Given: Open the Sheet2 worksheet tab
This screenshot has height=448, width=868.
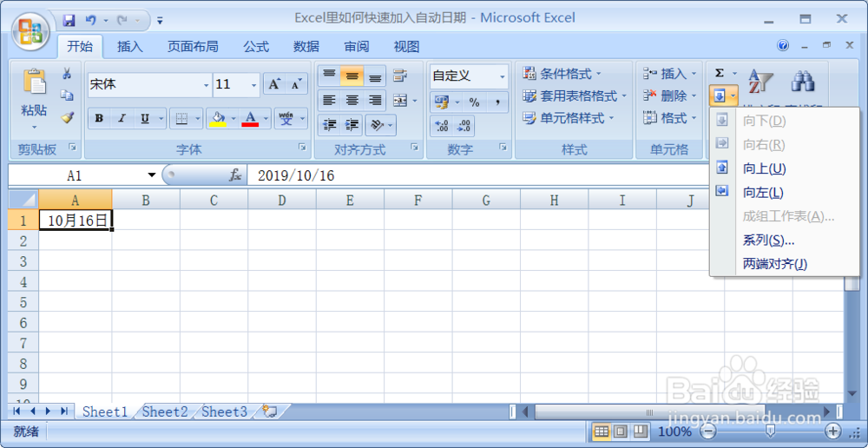Looking at the screenshot, I should pyautogui.click(x=165, y=412).
